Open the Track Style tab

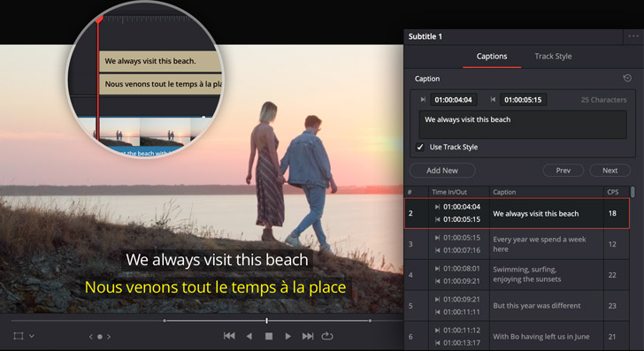(x=553, y=57)
